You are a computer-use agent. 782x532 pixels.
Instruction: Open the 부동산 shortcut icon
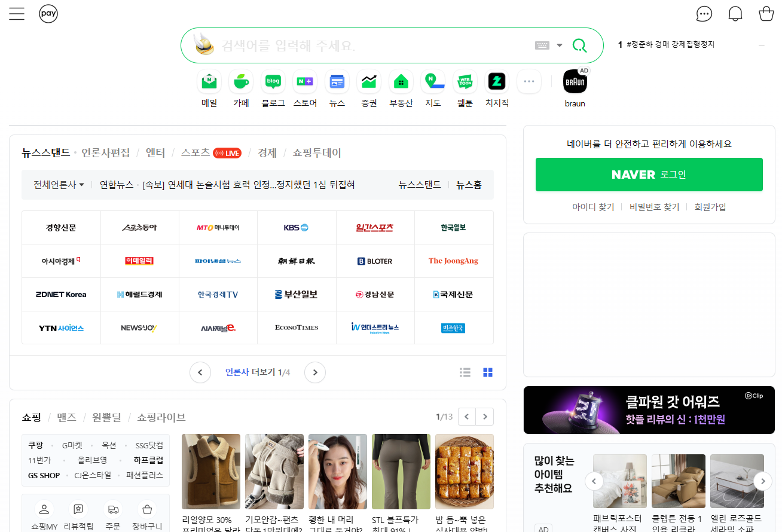[401, 82]
